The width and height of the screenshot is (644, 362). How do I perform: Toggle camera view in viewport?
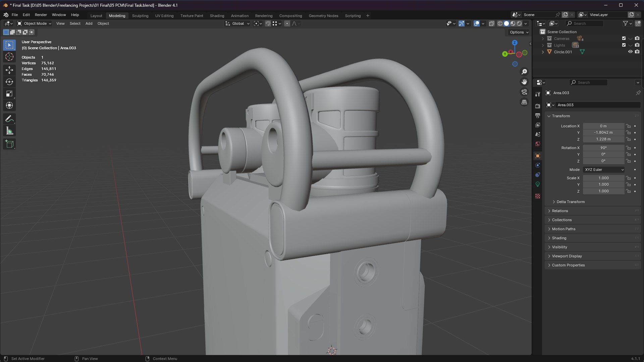point(524,92)
